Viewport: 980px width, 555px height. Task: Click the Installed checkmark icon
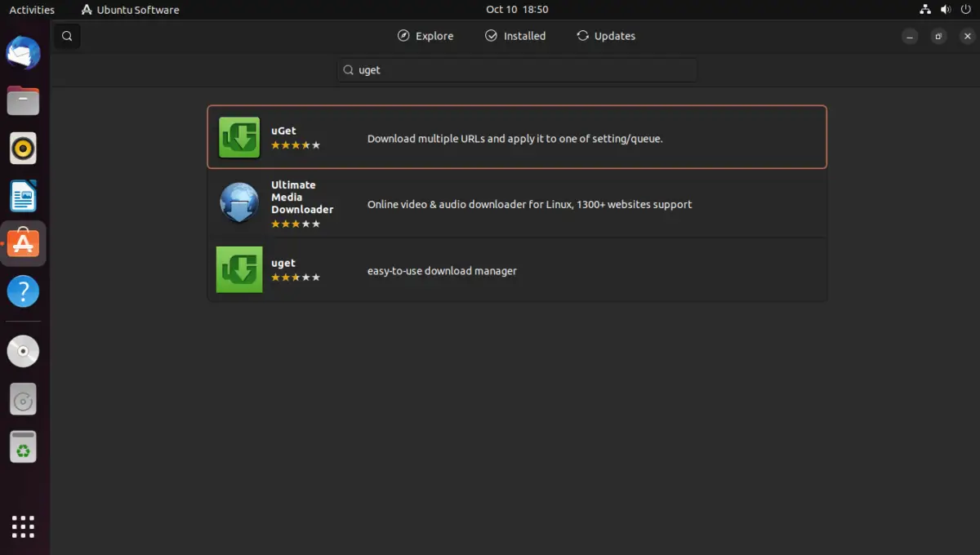tap(491, 36)
